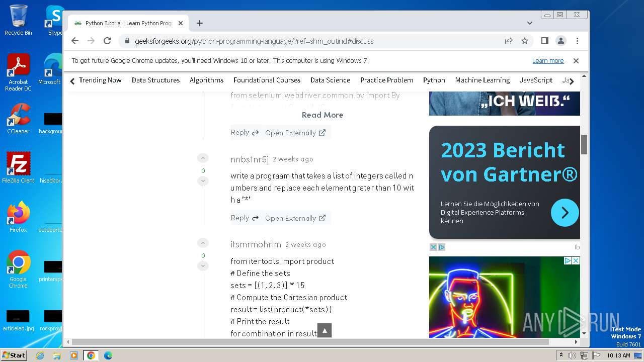Open tab search dropdown arrow
Image resolution: width=644 pixels, height=362 pixels.
coord(530,23)
